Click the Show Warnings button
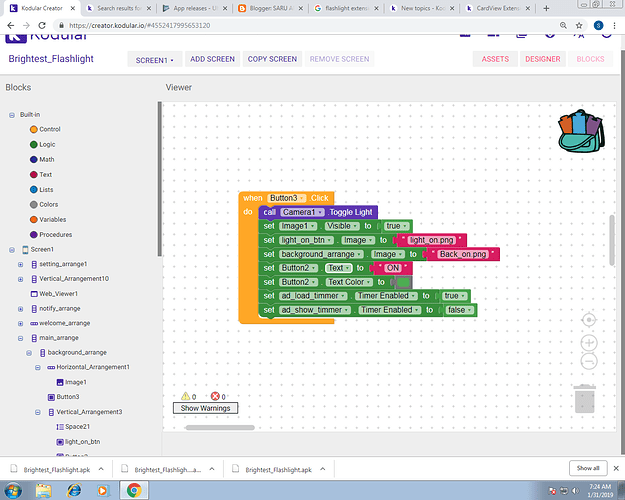Screen dimensions: 625x500 (205, 408)
